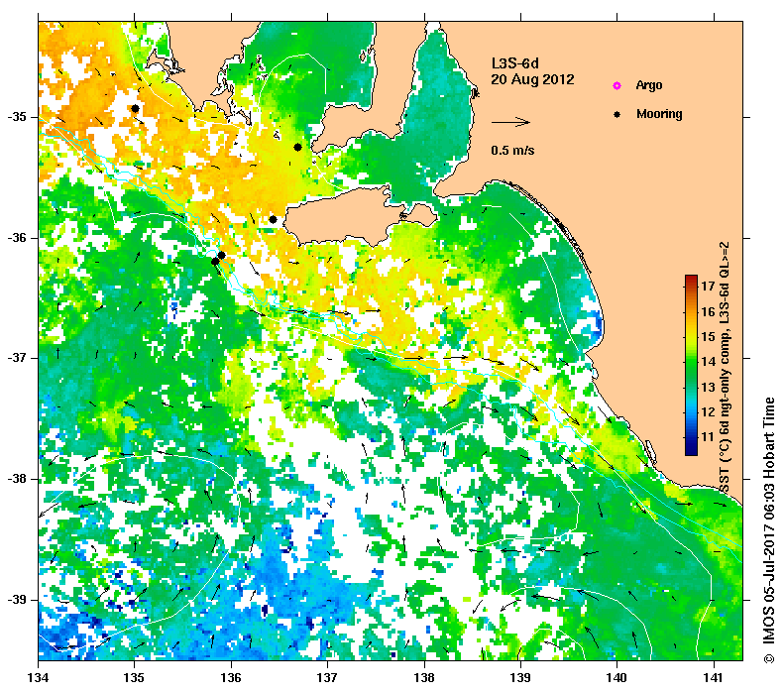Click the SST color scale bar
The image size is (784, 694).
point(691,365)
